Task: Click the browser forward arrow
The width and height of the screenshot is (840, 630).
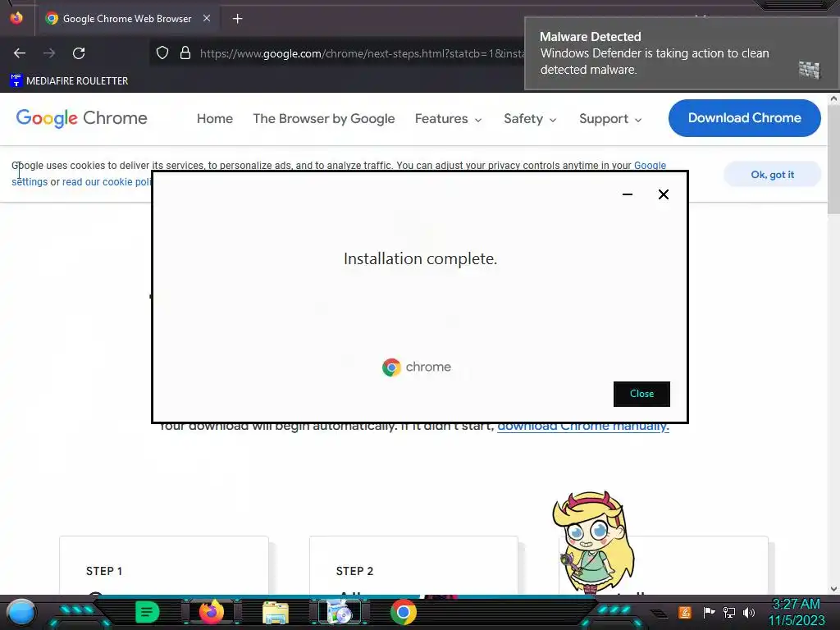Action: 49,53
